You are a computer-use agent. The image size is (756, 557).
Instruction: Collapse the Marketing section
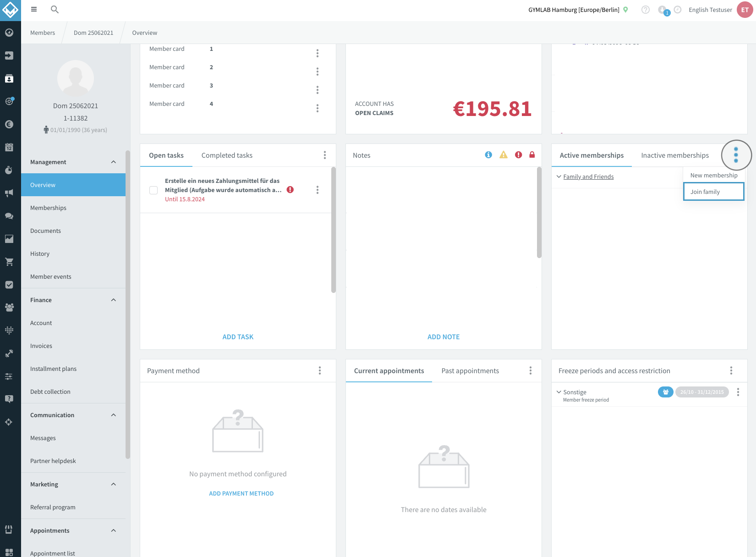pos(114,484)
